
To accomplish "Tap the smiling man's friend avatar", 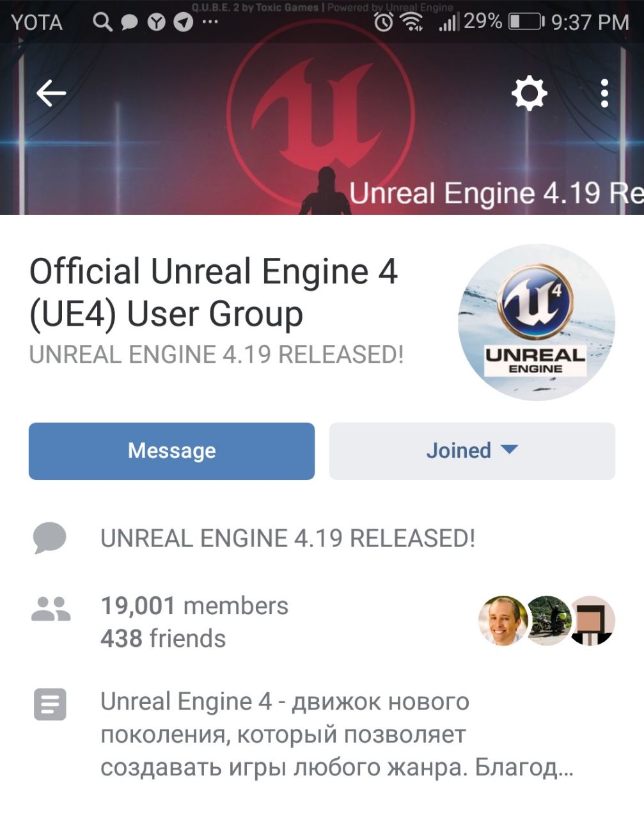I will pyautogui.click(x=503, y=621).
